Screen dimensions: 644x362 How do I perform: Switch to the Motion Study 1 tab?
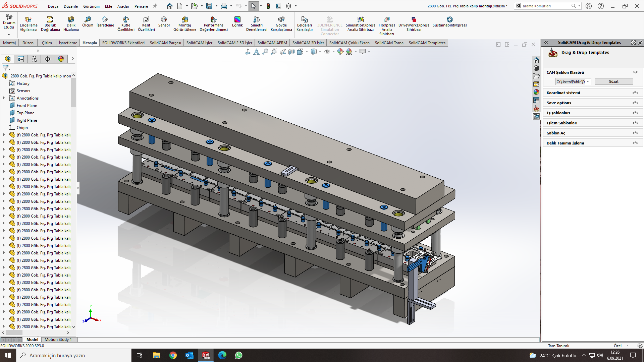pos(58,340)
